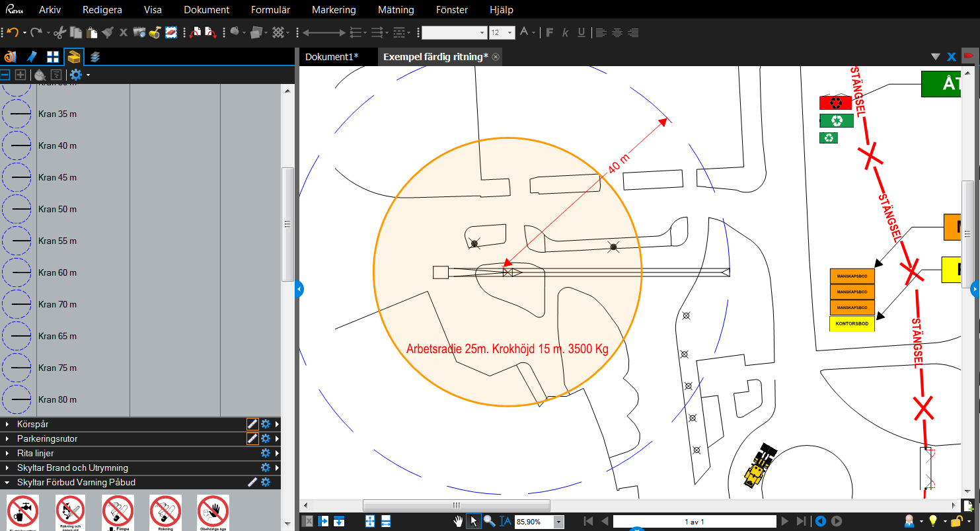
Task: Toggle scale ruler for Skyltar Förbud Varning Påbud
Action: pos(252,482)
